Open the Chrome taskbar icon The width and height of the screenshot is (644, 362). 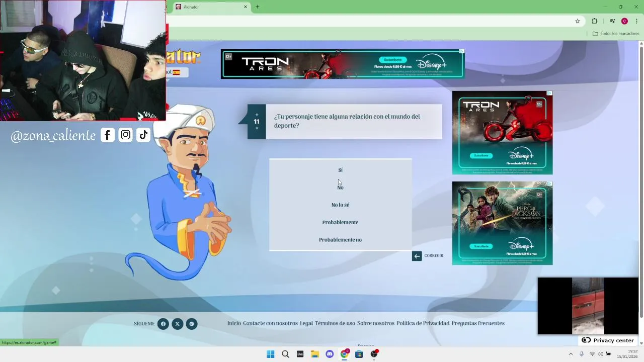tap(344, 354)
